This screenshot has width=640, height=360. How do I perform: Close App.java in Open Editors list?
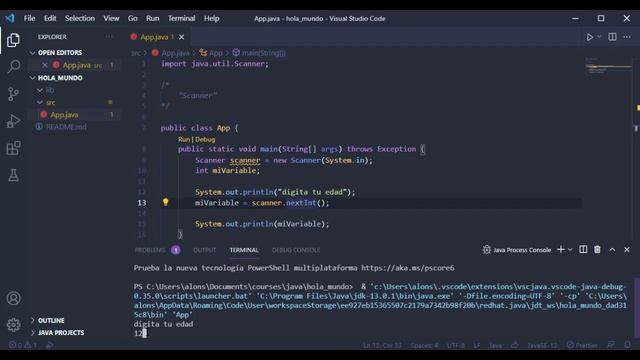point(45,65)
